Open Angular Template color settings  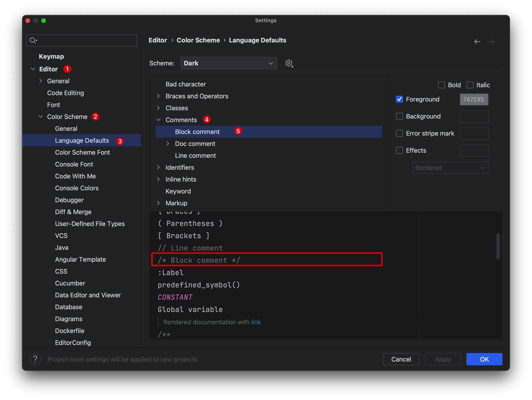click(80, 259)
